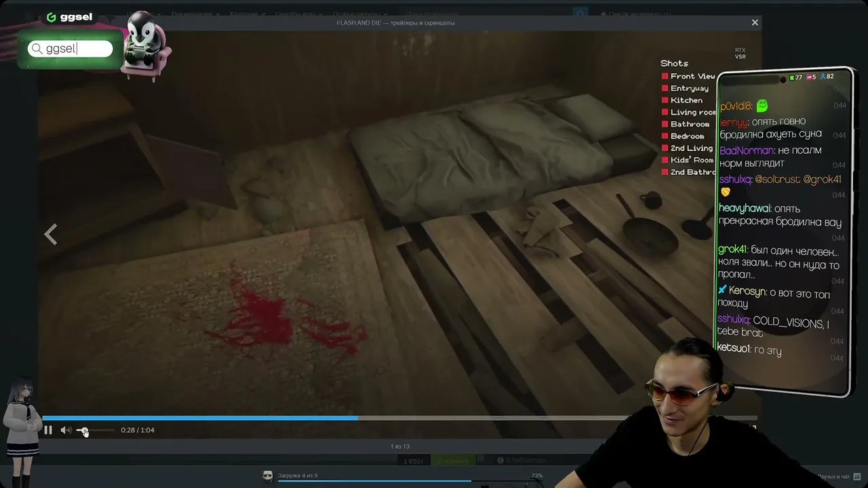Click the magnifier icon in ggsel search
This screenshot has width=868, height=488.
(37, 49)
